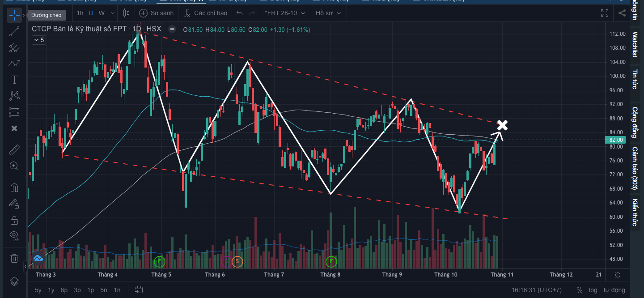Enter fullscreen chart mode
644x298 pixels.
coord(605,13)
